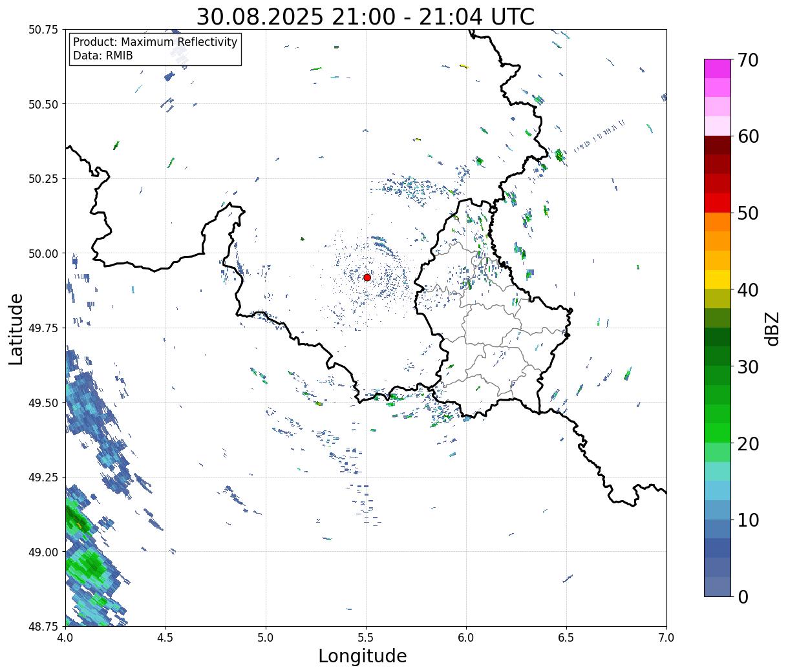Click the longitude tick label 4.5
This screenshot has width=788, height=672.
[165, 637]
